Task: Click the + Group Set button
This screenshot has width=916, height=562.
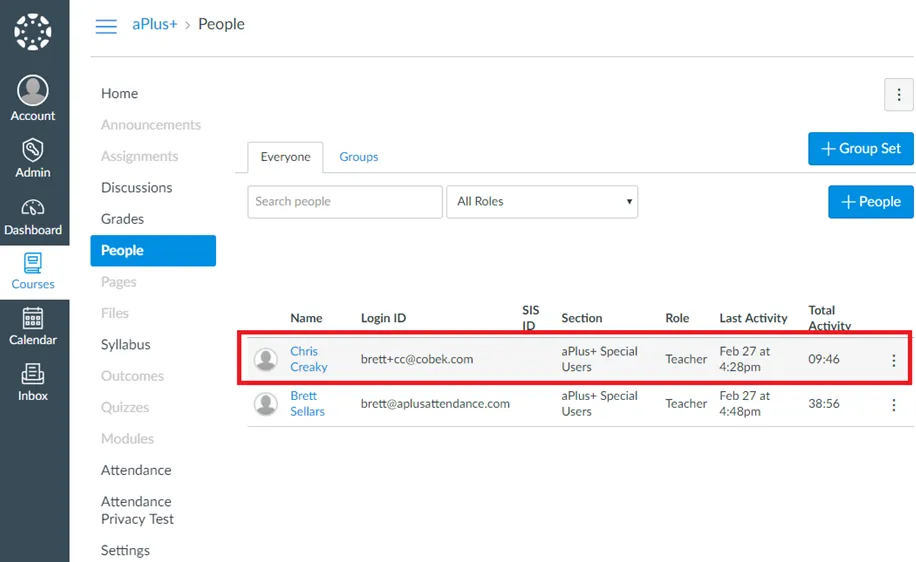Action: pos(861,148)
